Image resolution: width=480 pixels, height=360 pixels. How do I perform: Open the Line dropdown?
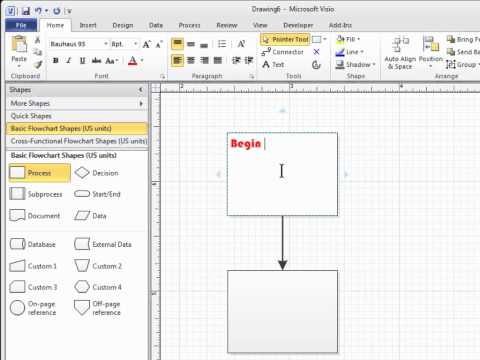click(x=349, y=52)
